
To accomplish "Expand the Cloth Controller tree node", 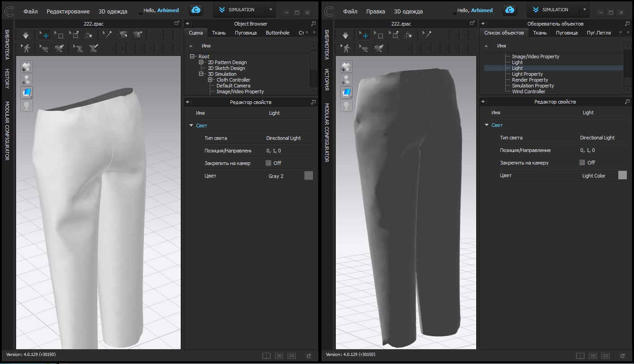I will pos(210,80).
